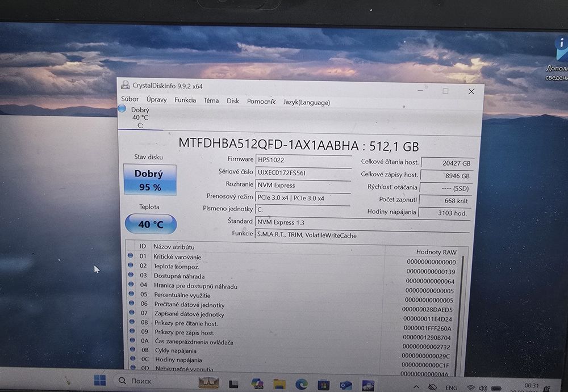Open Microsoft Edge from the taskbar
The image size is (568, 392).
coord(301,384)
